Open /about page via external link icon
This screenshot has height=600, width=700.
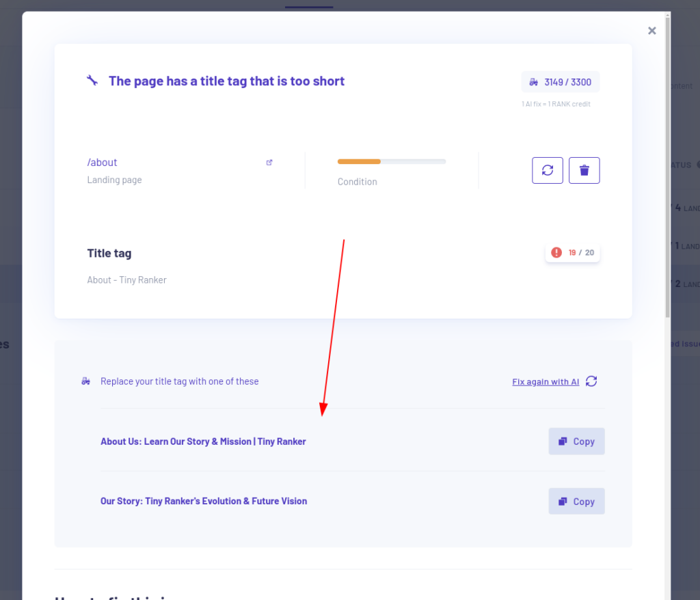pyautogui.click(x=269, y=163)
